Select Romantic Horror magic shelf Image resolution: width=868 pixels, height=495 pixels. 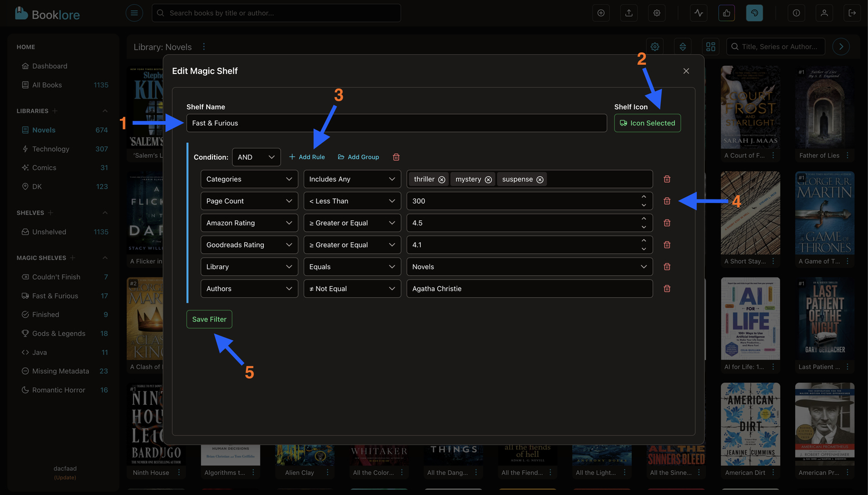pos(58,390)
